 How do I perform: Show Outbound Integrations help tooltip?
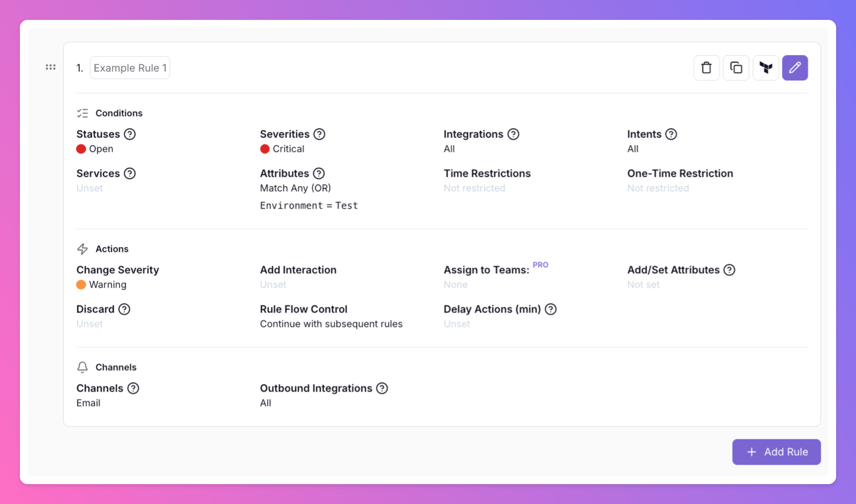[x=382, y=388]
